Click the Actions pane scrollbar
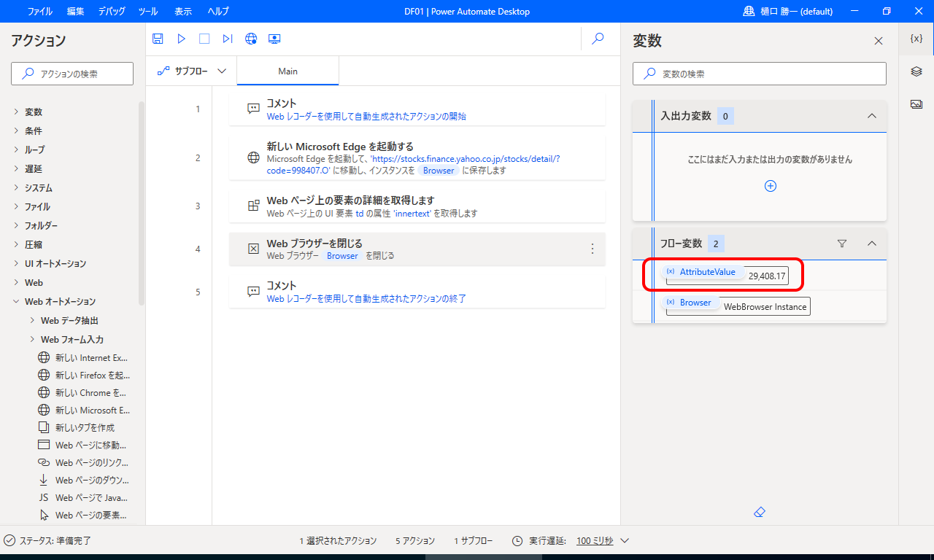Viewport: 934px width, 560px height. [x=142, y=203]
